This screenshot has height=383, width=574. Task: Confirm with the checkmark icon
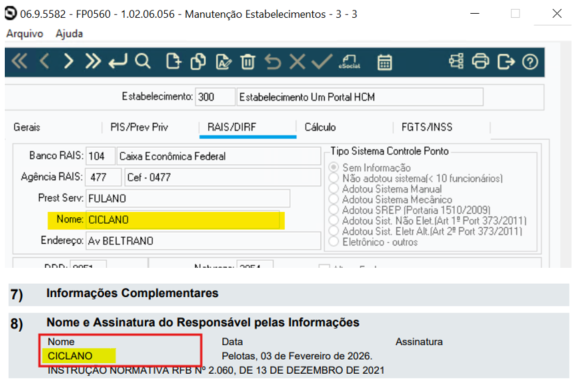pos(322,61)
